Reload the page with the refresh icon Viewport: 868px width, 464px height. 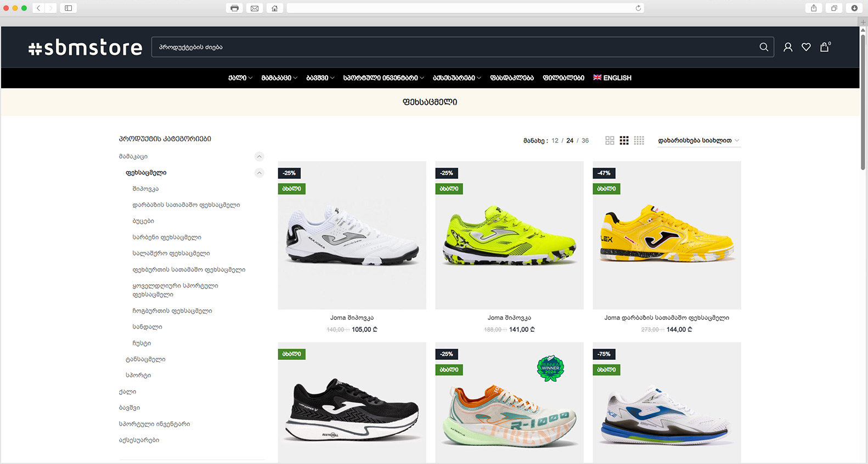638,8
